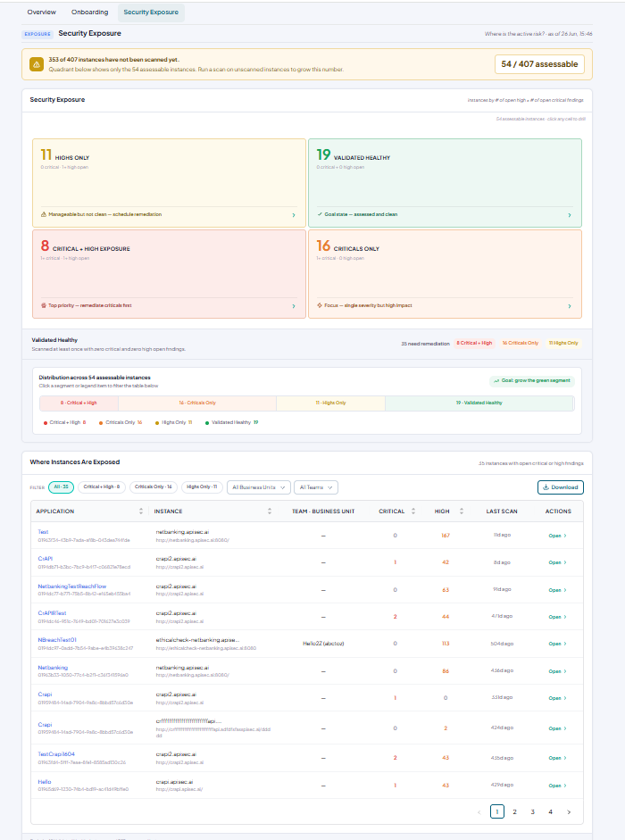Go to page 4 of the table

[550, 812]
